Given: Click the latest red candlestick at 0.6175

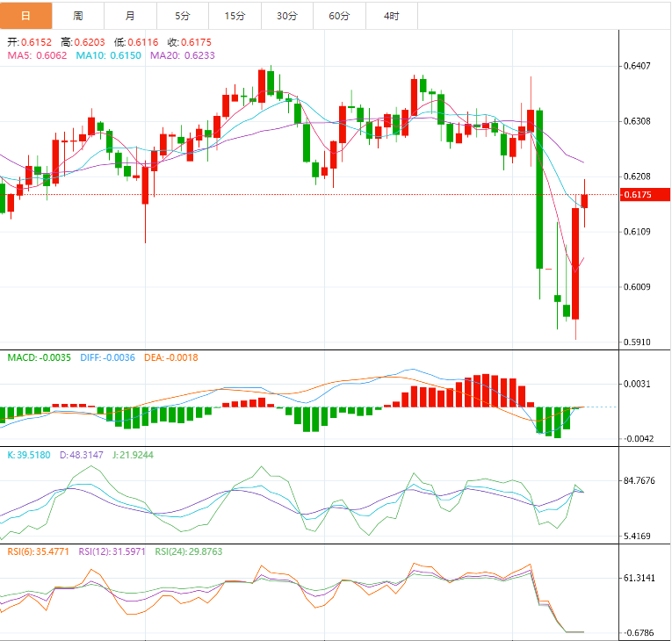Looking at the screenshot, I should [x=584, y=201].
